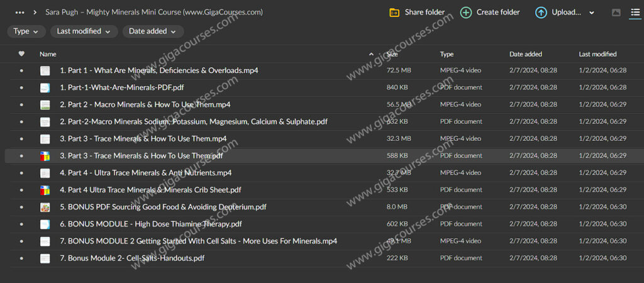This screenshot has height=283, width=644.
Task: Toggle favorite dot for High Dose Thiamine Therapy
Action: 21,225
